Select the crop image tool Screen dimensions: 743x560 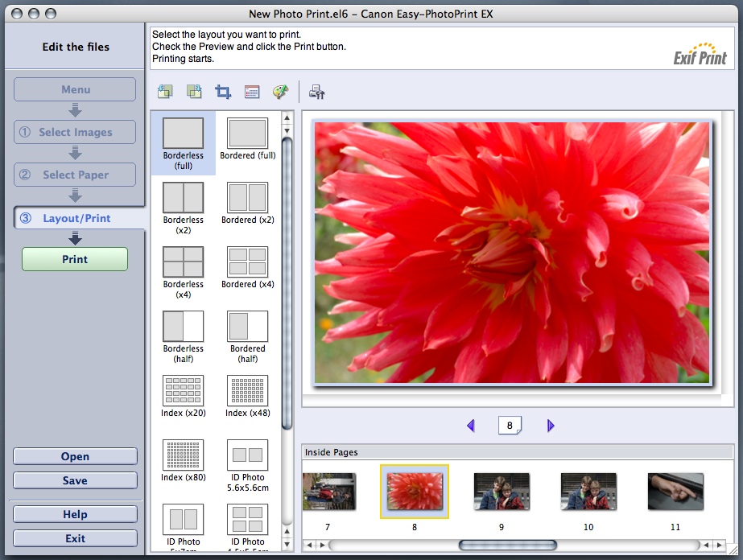click(x=223, y=92)
